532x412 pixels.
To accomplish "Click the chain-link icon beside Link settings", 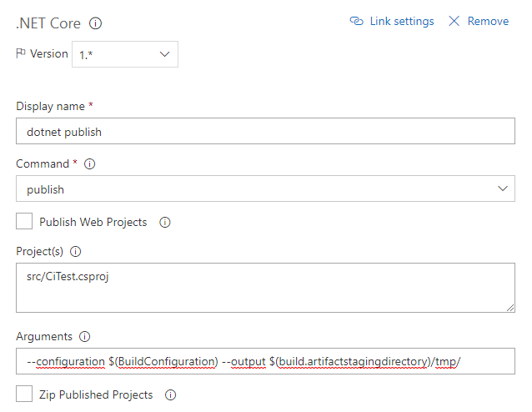I will [357, 21].
